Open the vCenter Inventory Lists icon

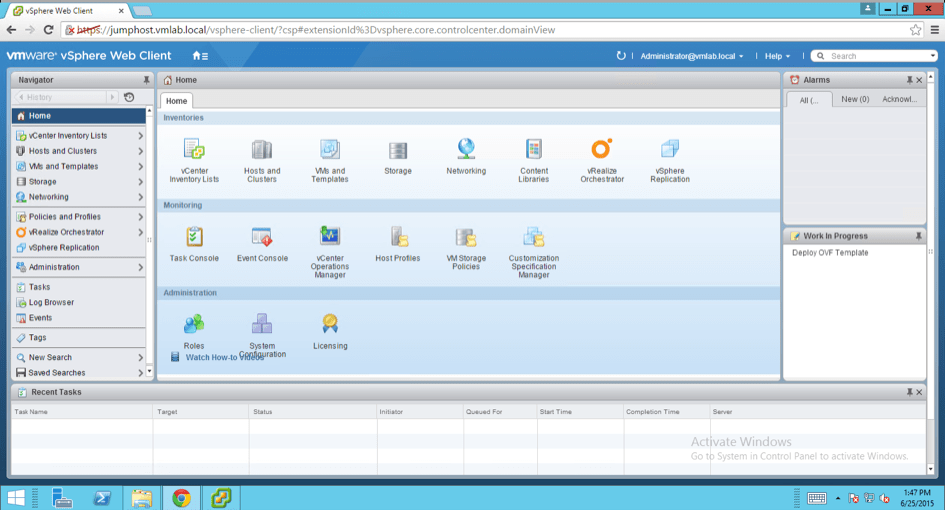point(194,150)
